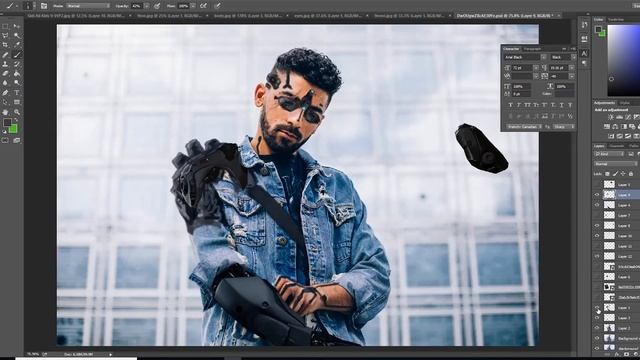
Task: Select the Horizontal Type tool
Action: coord(17,93)
